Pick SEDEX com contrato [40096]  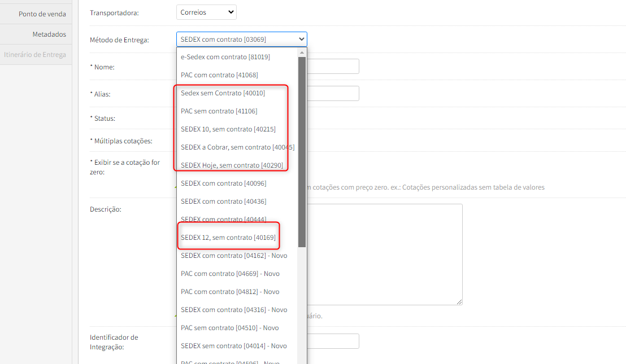pyautogui.click(x=237, y=183)
